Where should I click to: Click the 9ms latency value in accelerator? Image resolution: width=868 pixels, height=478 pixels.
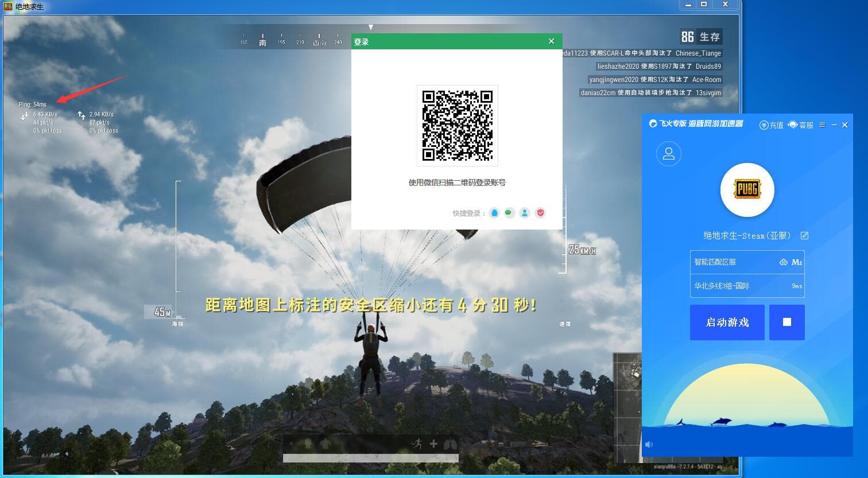797,286
